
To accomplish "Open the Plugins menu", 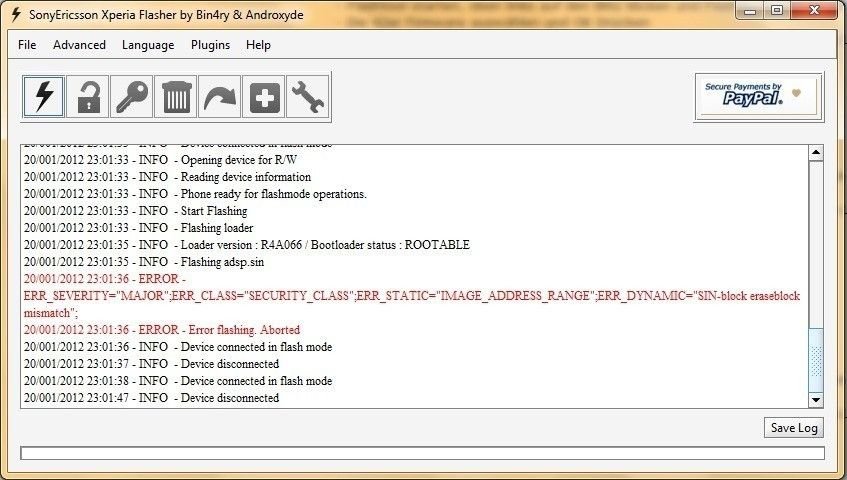I will [x=210, y=45].
